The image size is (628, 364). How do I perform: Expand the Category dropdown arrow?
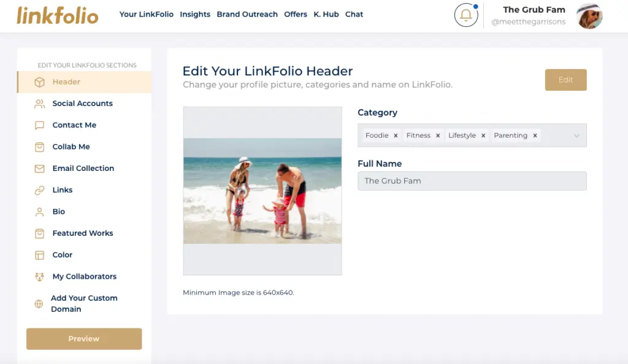coord(576,135)
